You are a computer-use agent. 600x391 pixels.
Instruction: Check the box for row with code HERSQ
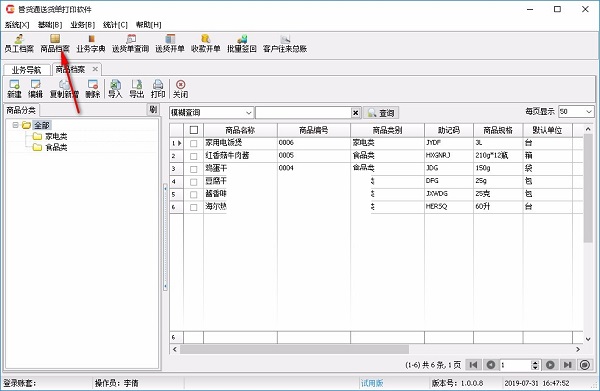coord(194,207)
